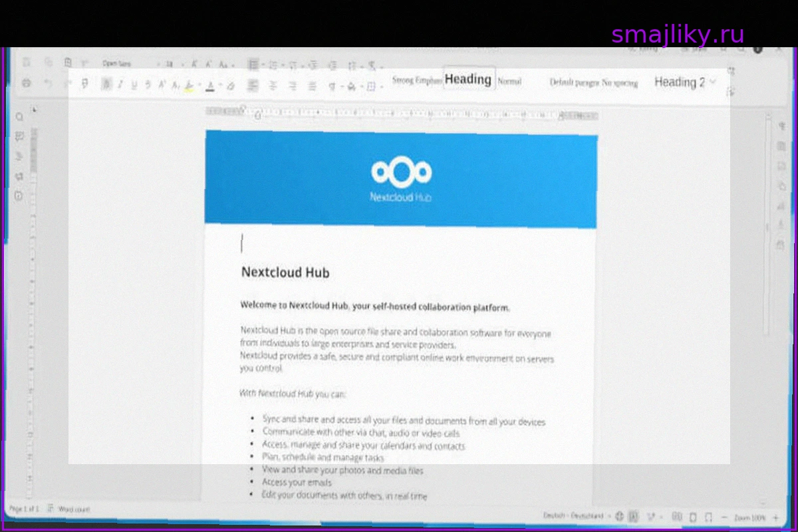Align paragraph right
Image resolution: width=798 pixels, height=532 pixels.
coord(293,86)
